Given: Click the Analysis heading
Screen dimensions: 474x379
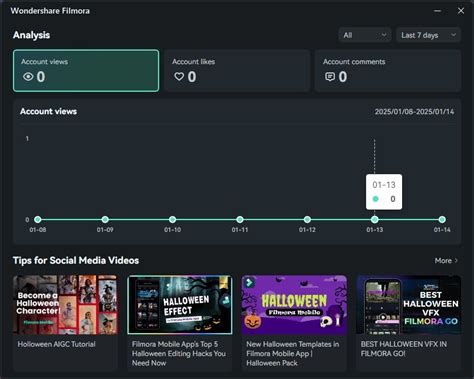Looking at the screenshot, I should click(31, 35).
